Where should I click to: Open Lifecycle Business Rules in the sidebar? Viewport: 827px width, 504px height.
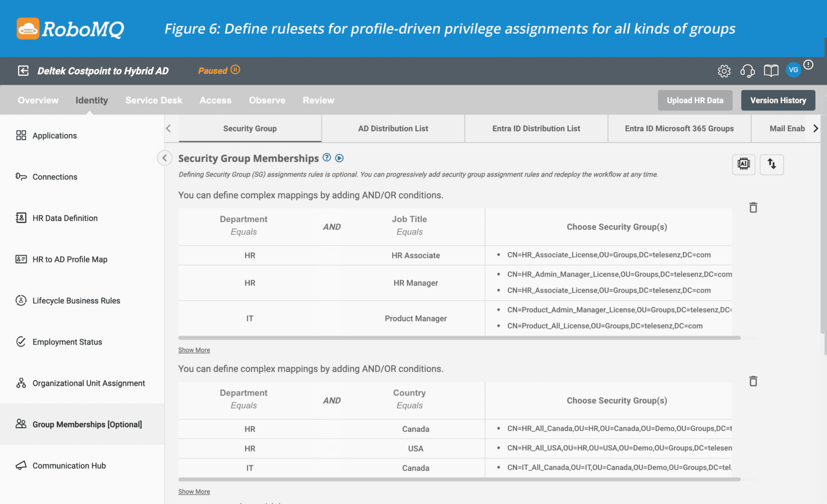76,301
